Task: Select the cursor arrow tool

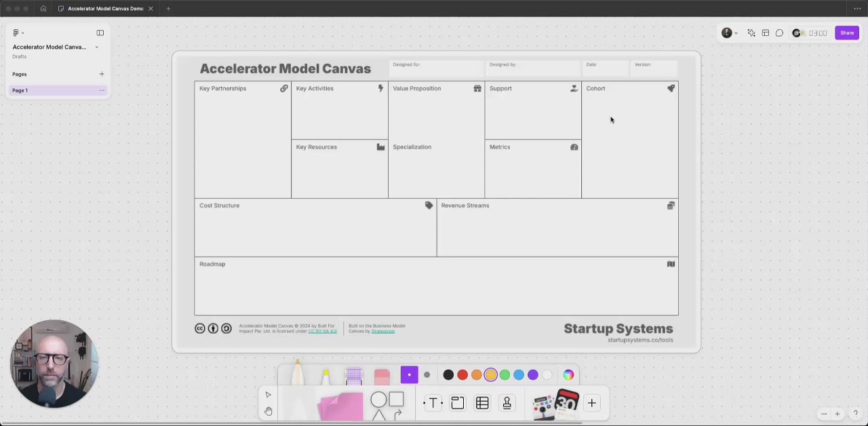Action: pos(268,395)
